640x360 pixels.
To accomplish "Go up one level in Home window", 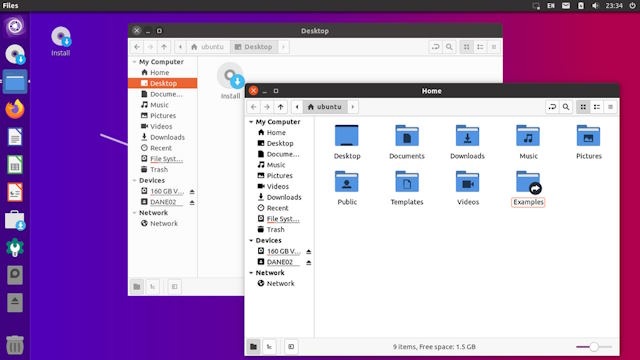I will 281,107.
